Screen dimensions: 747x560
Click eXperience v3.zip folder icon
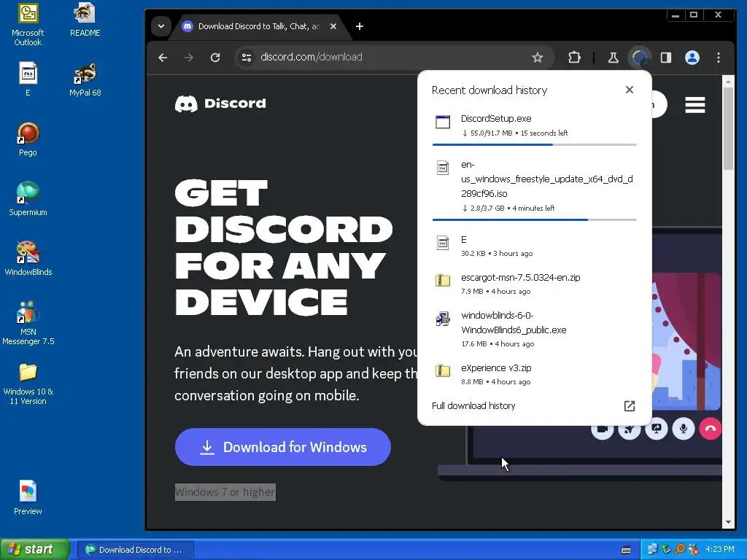pyautogui.click(x=443, y=370)
